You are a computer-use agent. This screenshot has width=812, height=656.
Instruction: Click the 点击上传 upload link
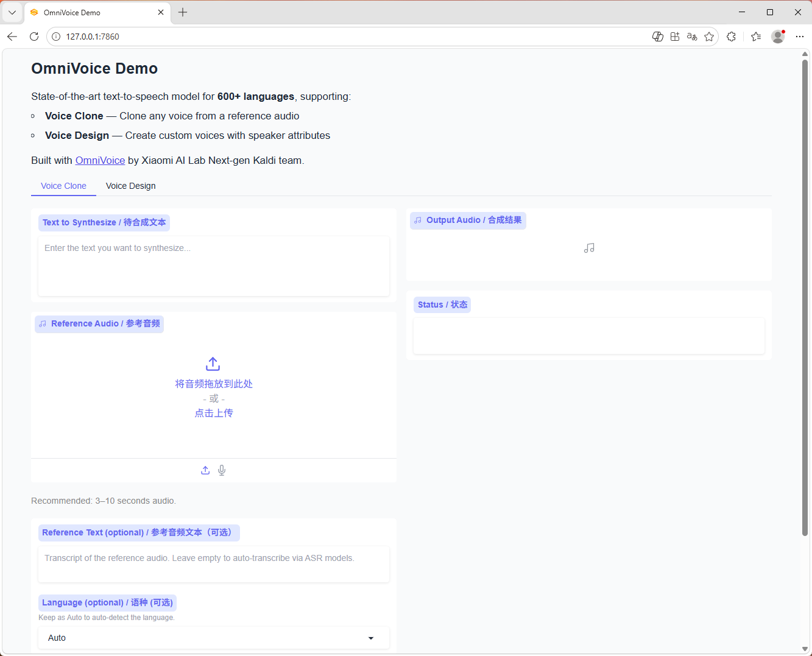coord(213,413)
